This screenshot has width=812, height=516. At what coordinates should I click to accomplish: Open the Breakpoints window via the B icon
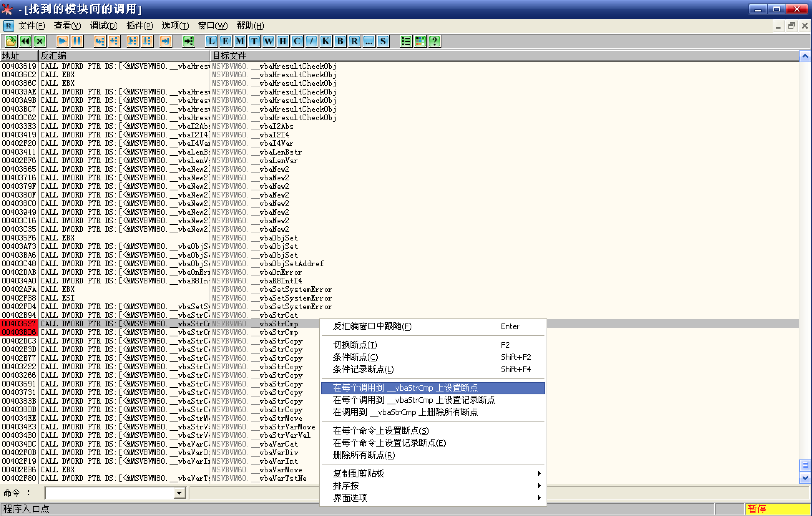pos(339,41)
